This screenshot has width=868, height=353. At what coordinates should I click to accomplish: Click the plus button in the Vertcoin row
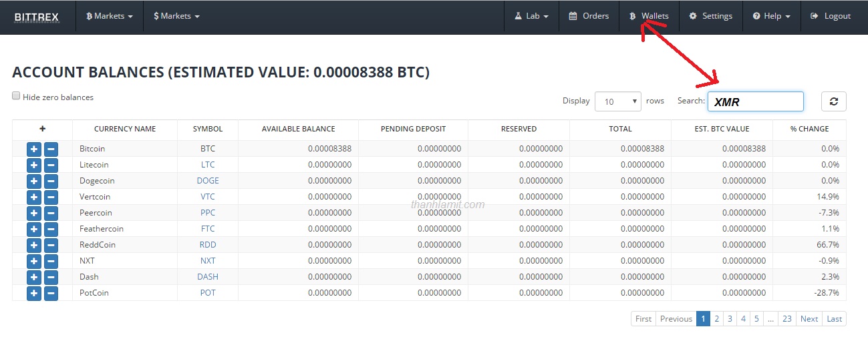(x=34, y=197)
